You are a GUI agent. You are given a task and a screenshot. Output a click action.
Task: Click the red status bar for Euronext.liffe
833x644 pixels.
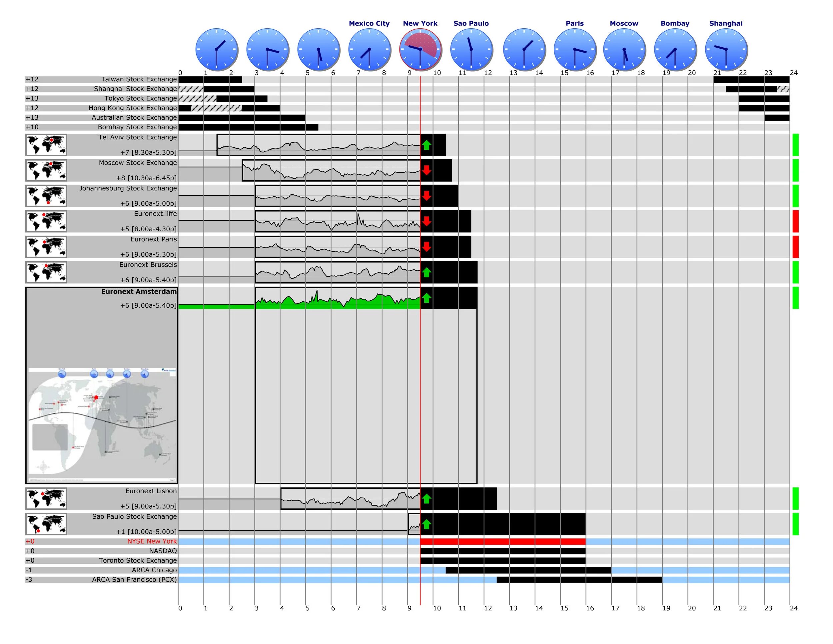[796, 221]
